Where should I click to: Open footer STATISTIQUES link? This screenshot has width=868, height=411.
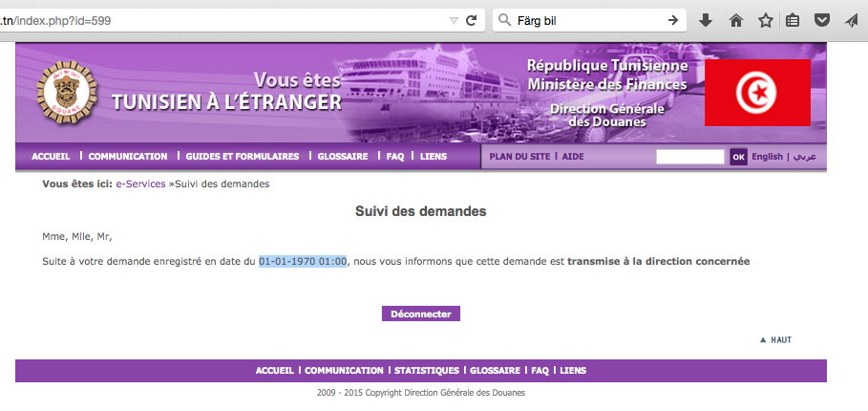point(427,371)
